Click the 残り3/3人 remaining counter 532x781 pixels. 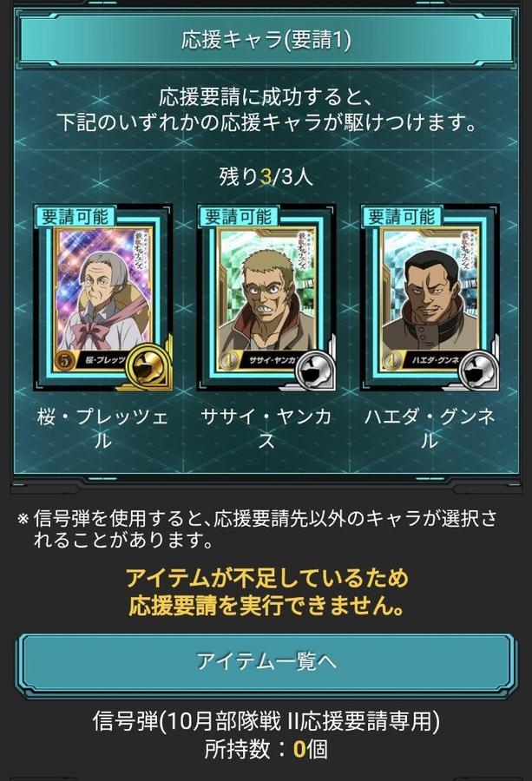[x=266, y=176]
